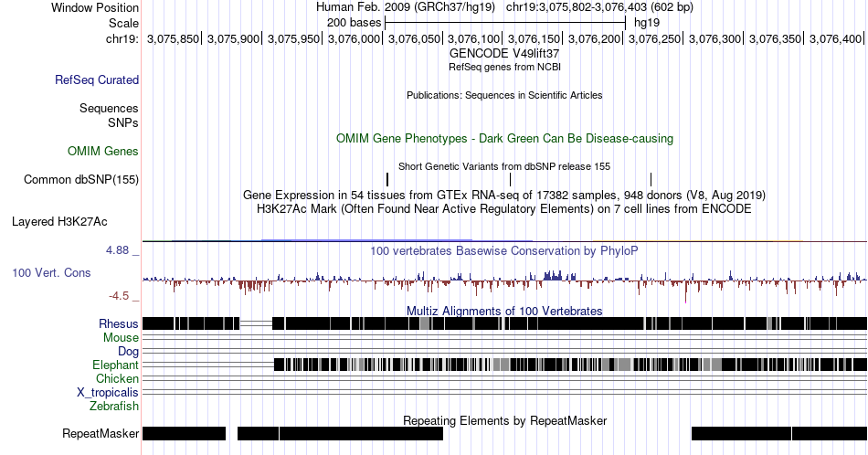Image resolution: width=868 pixels, height=455 pixels.
Task: Click the GTEx Gene Expression title
Action: pos(504,195)
